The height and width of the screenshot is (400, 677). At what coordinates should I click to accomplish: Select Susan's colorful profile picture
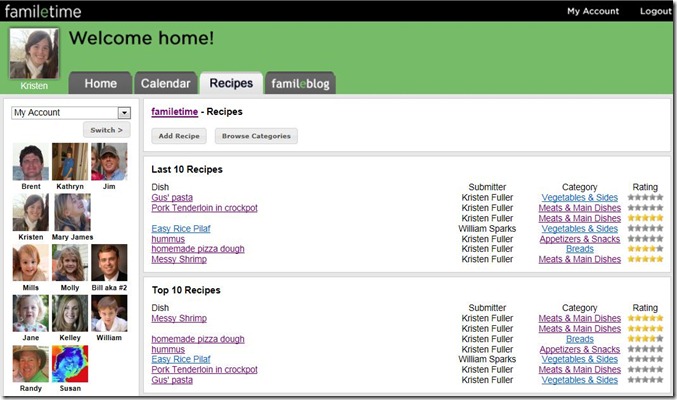70,364
